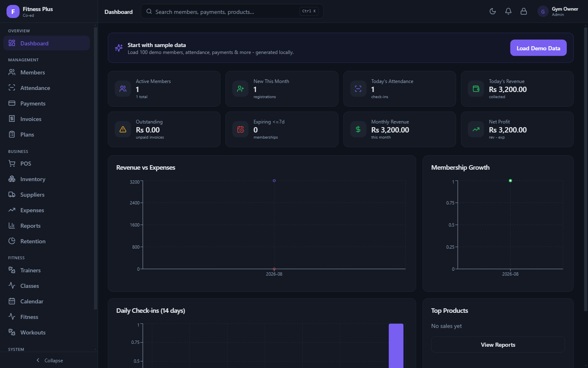Click the Workouts icon in sidebar
The image size is (588, 368).
pos(12,332)
